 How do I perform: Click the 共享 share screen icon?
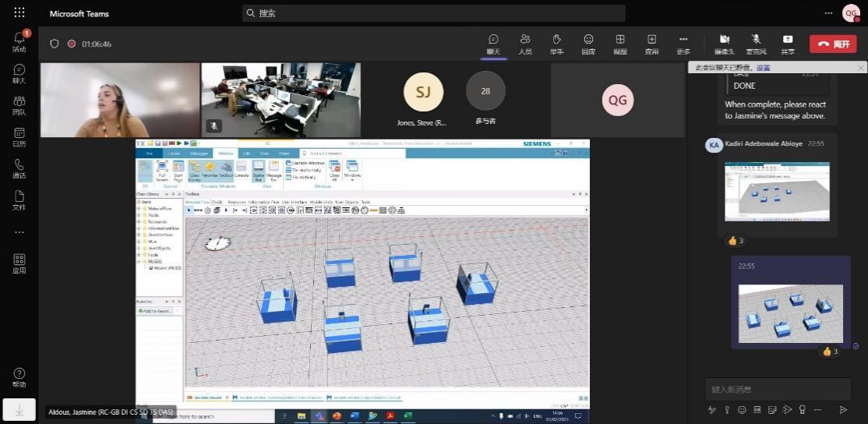[x=788, y=43]
